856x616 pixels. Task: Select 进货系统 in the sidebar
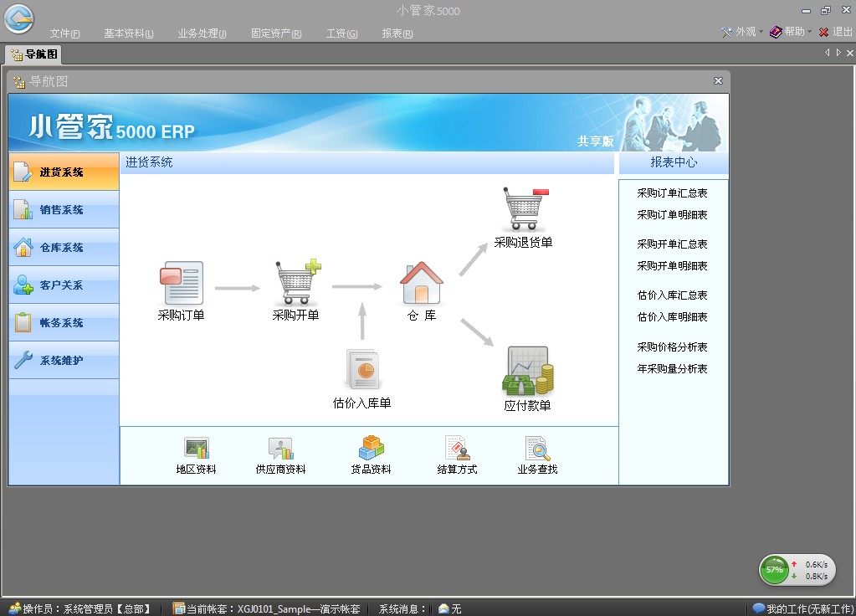tap(64, 172)
